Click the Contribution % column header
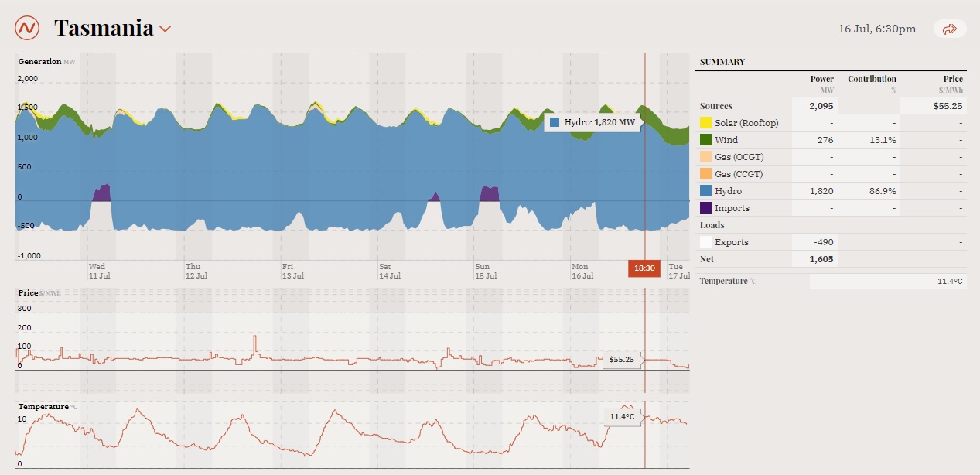Screen dimensions: 980x475 pyautogui.click(x=872, y=84)
